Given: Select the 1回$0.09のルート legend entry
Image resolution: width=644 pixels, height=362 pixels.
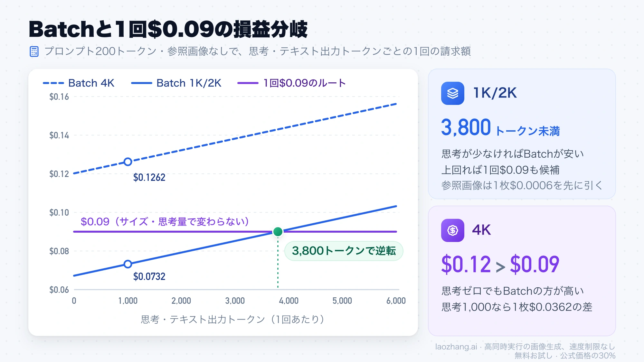Looking at the screenshot, I should click(x=291, y=83).
